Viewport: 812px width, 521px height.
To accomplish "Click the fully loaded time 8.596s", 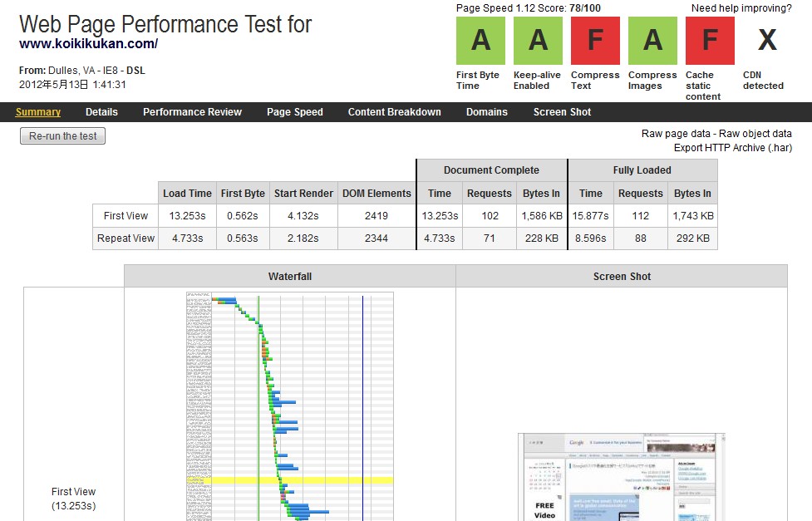I will [x=591, y=238].
